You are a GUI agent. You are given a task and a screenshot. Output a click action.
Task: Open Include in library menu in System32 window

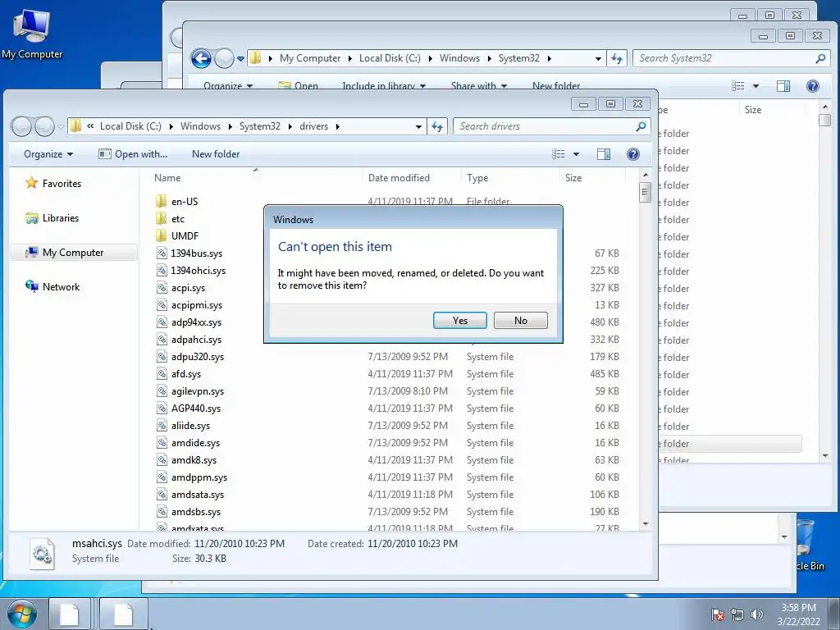click(x=384, y=85)
